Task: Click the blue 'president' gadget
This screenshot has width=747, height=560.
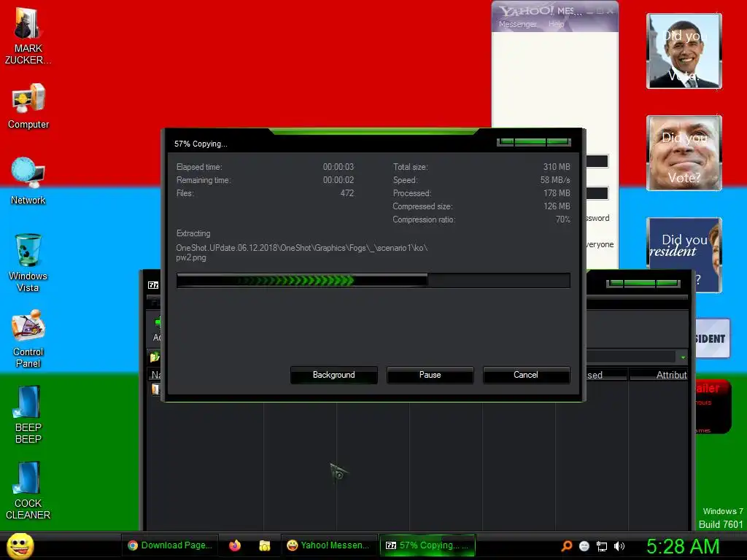Action: [x=684, y=254]
